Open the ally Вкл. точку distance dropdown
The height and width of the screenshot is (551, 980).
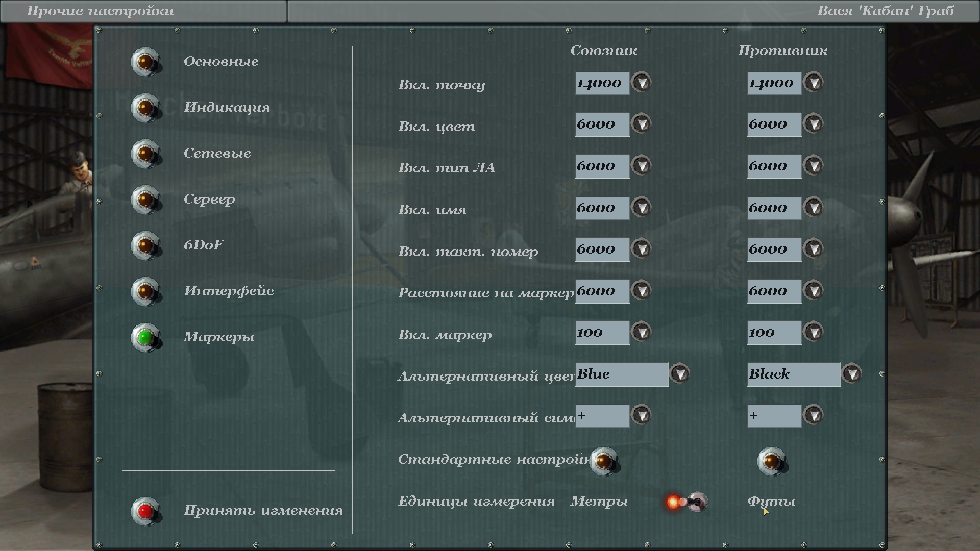(x=642, y=83)
